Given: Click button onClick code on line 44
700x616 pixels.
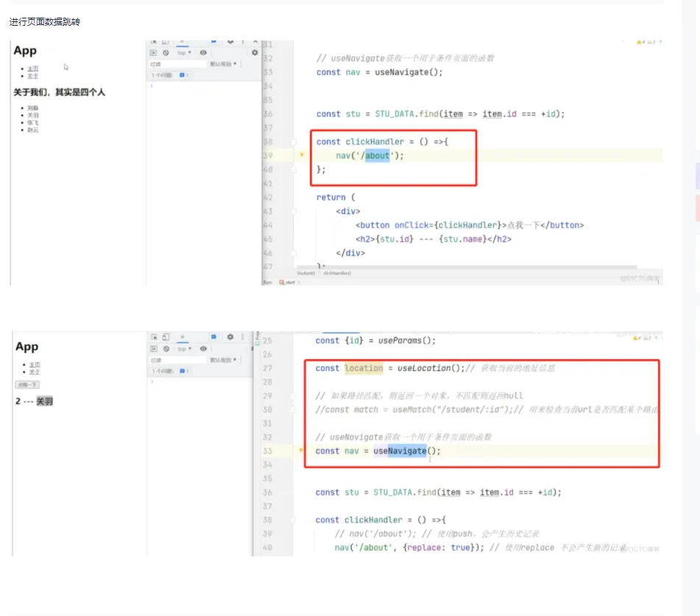Looking at the screenshot, I should coord(470,225).
